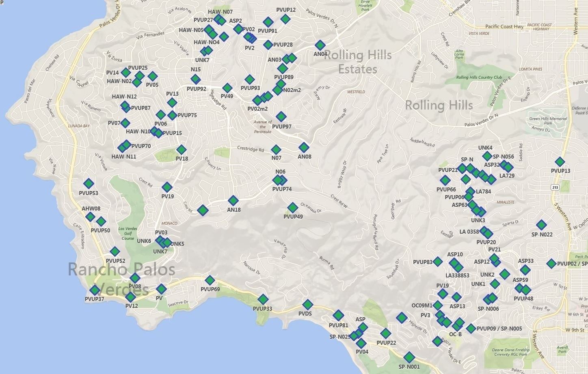Select the LA729 marker cluster icon
The height and width of the screenshot is (374, 588).
(x=506, y=166)
